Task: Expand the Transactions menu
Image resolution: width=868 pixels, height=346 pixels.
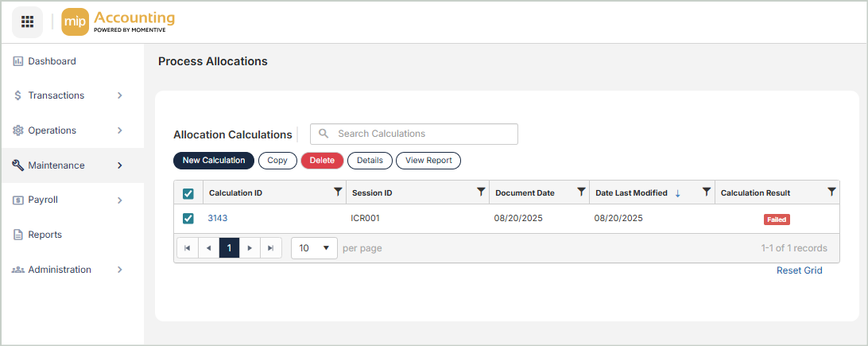Action: pos(72,95)
